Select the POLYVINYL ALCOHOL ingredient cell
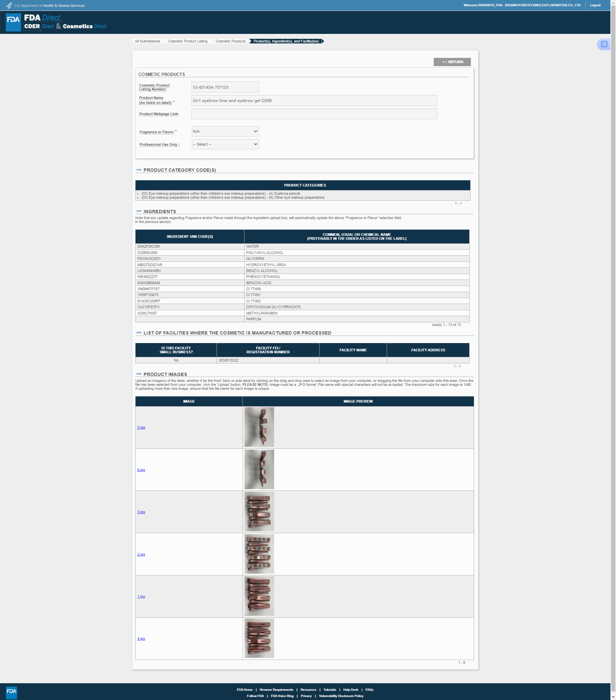The width and height of the screenshot is (616, 700). (357, 253)
